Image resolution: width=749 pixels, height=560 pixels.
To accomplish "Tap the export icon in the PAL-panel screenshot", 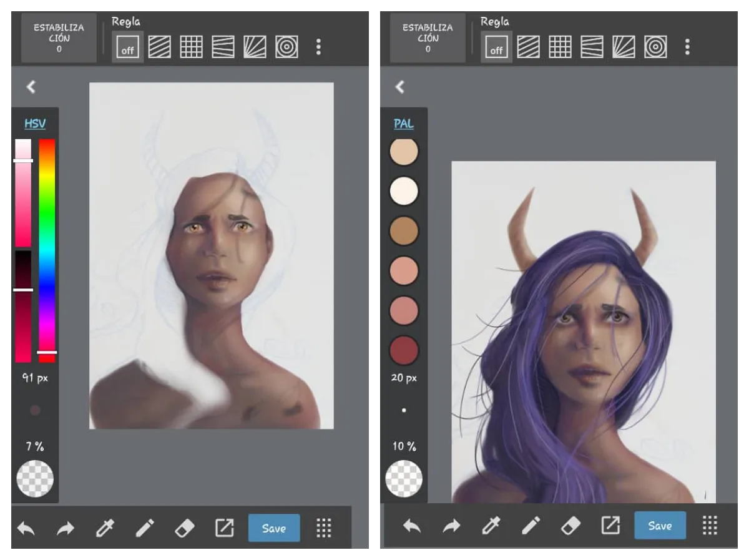I will 610,526.
